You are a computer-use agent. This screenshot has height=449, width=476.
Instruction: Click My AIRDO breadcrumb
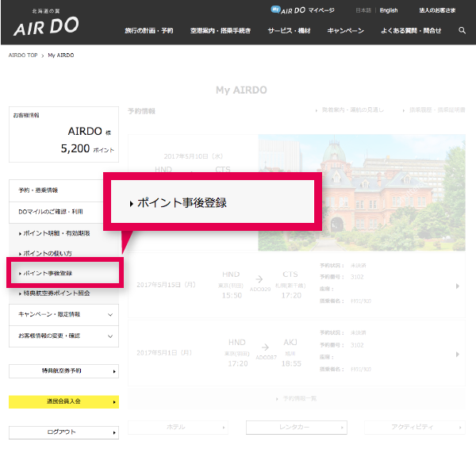coord(61,56)
